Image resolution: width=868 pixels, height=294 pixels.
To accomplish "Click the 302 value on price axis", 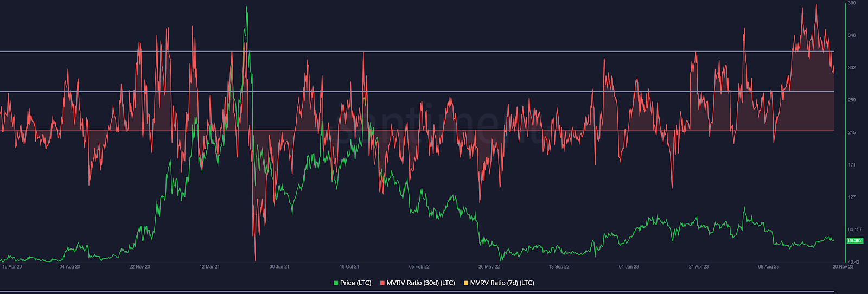I will pos(852,68).
